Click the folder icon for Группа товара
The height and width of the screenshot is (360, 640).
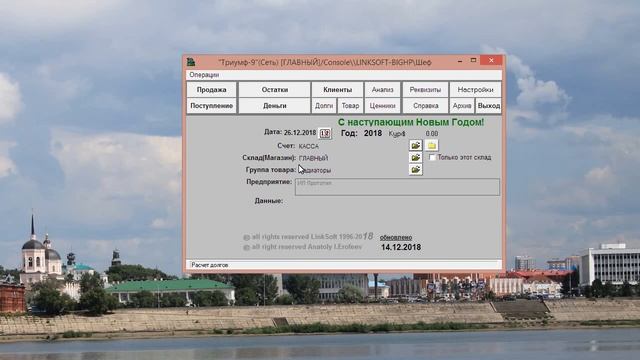[416, 169]
